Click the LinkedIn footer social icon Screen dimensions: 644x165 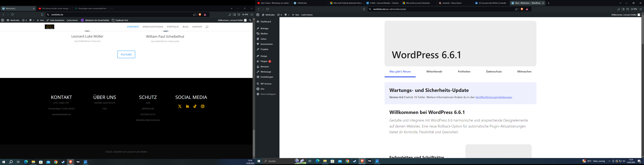187,107
